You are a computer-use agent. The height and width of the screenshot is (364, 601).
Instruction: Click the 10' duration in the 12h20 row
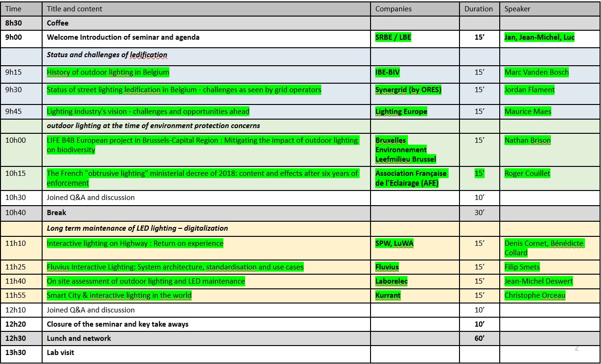click(x=479, y=324)
